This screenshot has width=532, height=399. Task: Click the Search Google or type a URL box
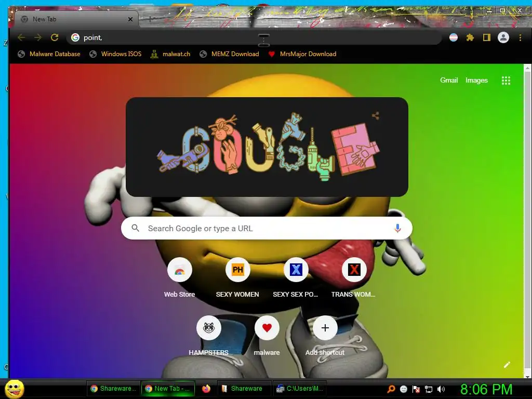(267, 229)
